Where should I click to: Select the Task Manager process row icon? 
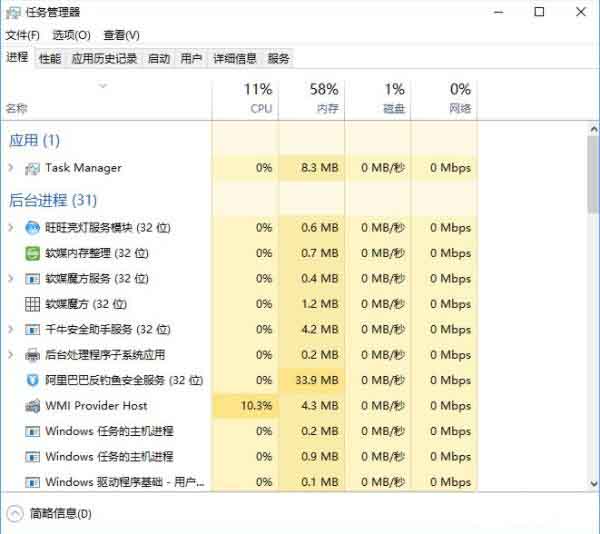32,168
